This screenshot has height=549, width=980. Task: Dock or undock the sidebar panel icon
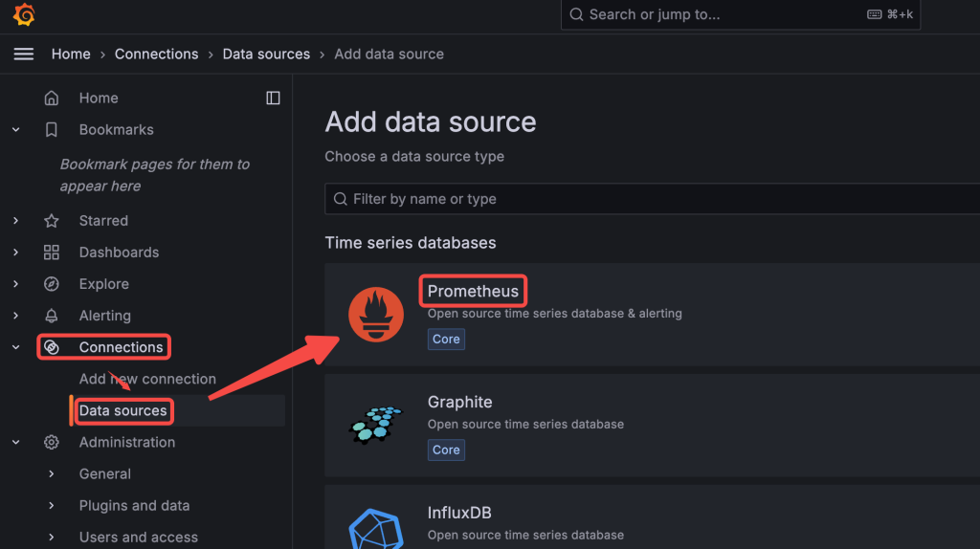(273, 99)
